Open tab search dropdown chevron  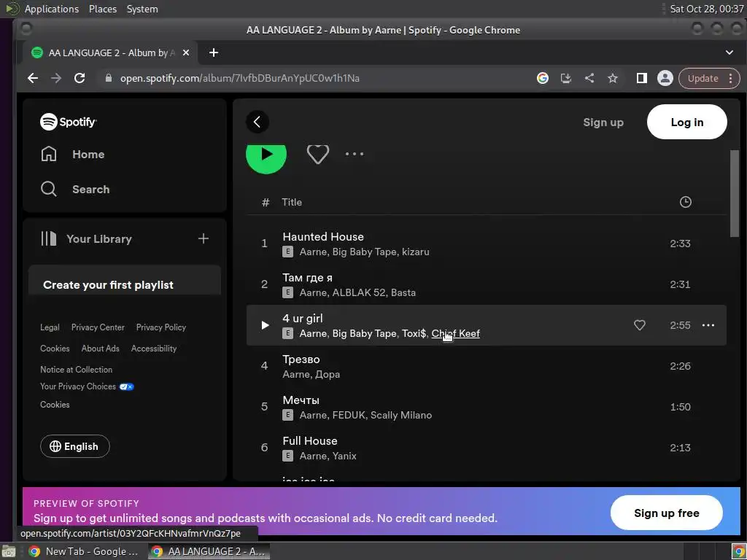point(729,52)
